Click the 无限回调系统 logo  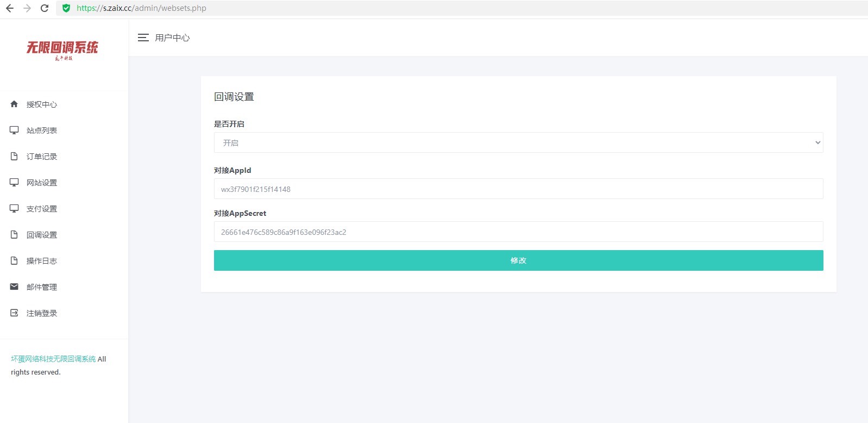tap(62, 50)
